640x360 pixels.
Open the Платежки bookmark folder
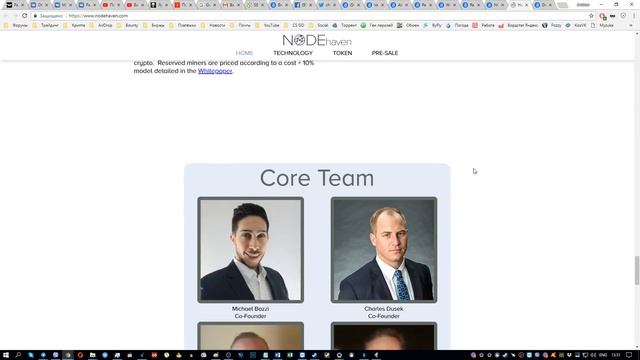[183, 25]
